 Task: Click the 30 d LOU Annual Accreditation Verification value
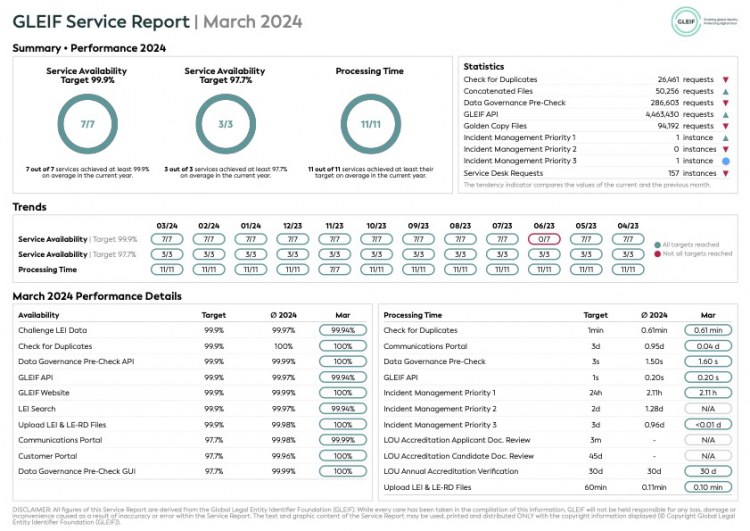click(707, 471)
